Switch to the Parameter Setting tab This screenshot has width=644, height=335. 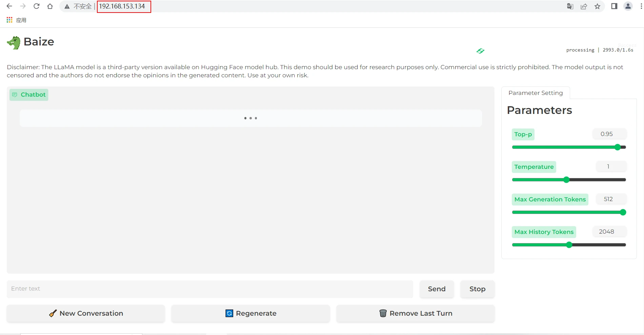coord(536,93)
